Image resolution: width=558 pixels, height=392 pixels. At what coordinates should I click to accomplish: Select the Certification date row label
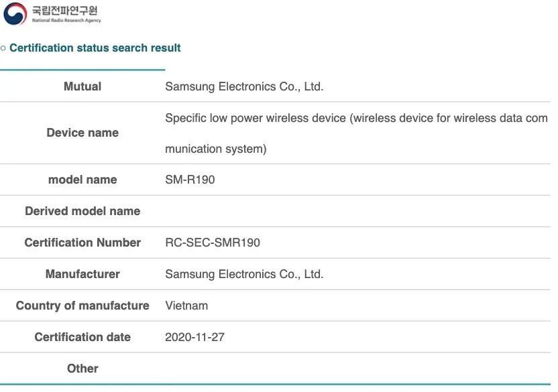(x=82, y=337)
